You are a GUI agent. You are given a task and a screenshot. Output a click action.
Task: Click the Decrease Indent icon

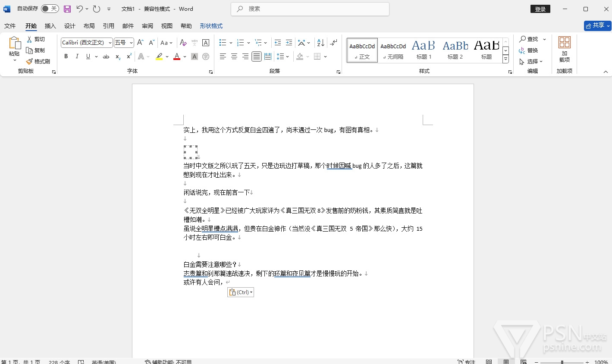coord(278,43)
